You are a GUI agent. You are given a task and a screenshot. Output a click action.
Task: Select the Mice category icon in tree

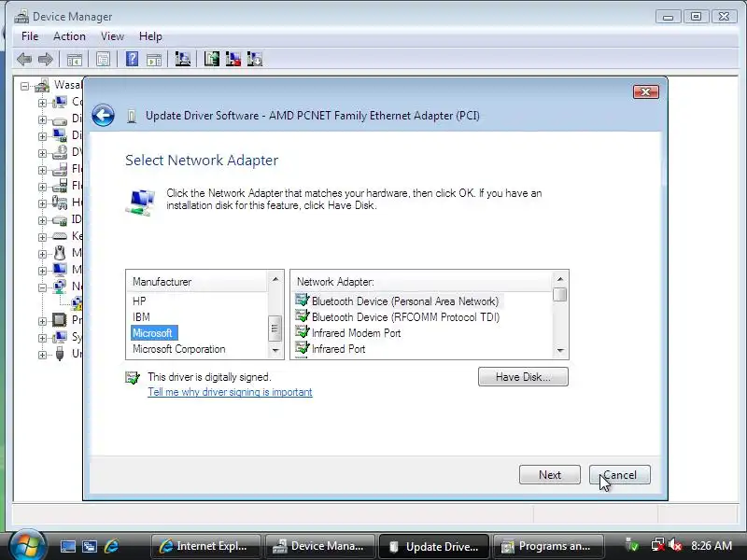pos(60,253)
